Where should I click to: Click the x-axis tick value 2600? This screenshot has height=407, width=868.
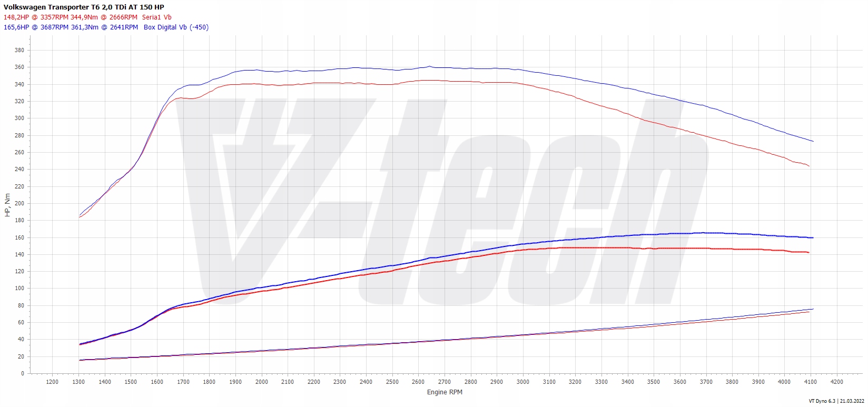pyautogui.click(x=418, y=382)
